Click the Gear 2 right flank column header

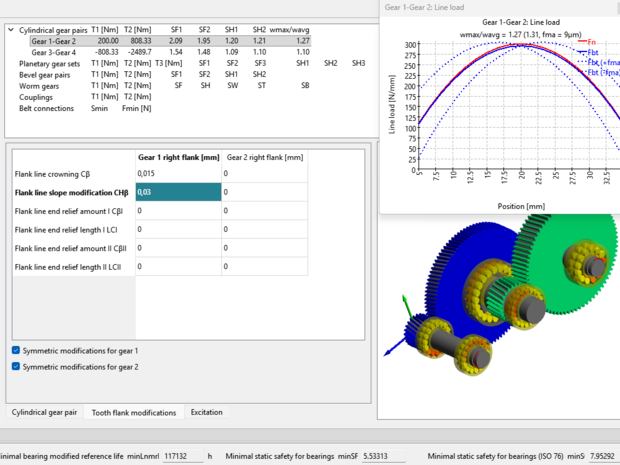point(264,157)
